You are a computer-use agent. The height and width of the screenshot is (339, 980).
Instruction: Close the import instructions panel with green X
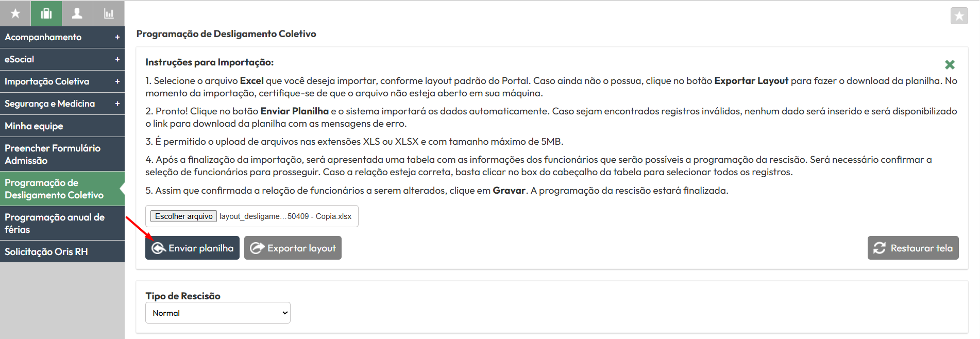(950, 64)
